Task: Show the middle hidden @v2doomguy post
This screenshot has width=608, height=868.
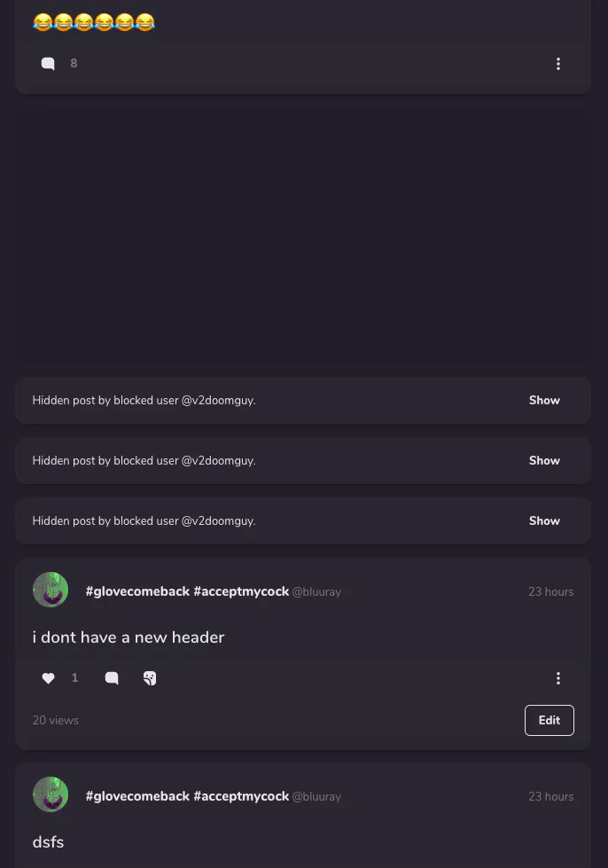Action: click(544, 461)
